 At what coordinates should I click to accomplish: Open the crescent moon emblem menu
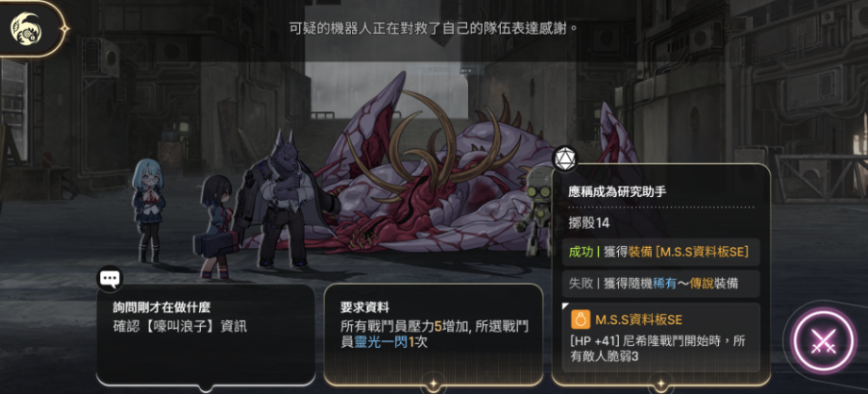tap(26, 29)
